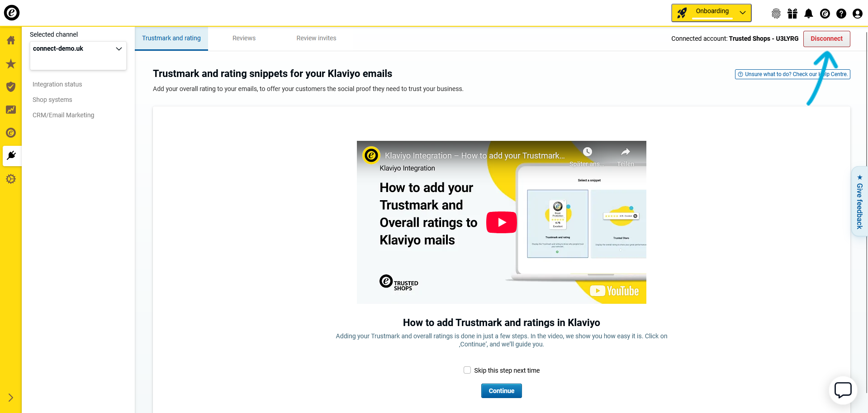Click the blue Continue button
The width and height of the screenshot is (868, 413).
[501, 391]
